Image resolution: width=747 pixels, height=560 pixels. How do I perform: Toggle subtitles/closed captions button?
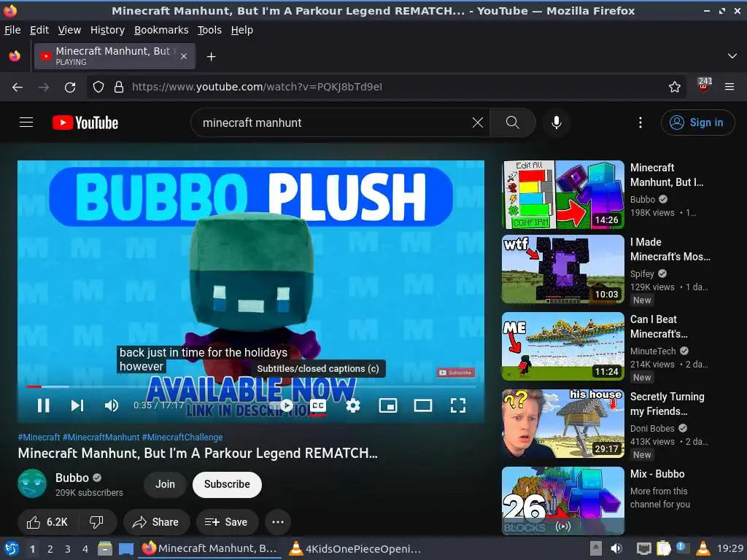[x=318, y=405]
